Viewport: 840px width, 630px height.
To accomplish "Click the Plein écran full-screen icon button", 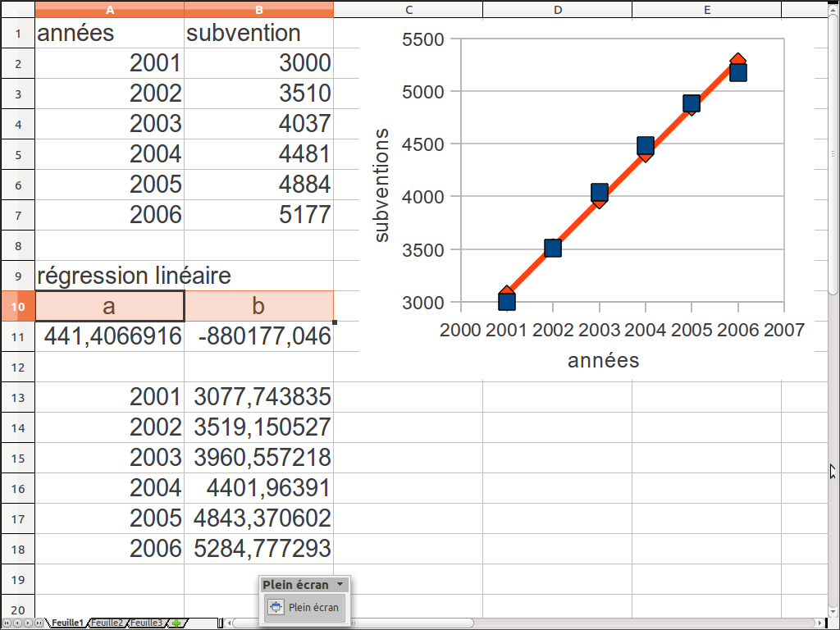I will [276, 608].
